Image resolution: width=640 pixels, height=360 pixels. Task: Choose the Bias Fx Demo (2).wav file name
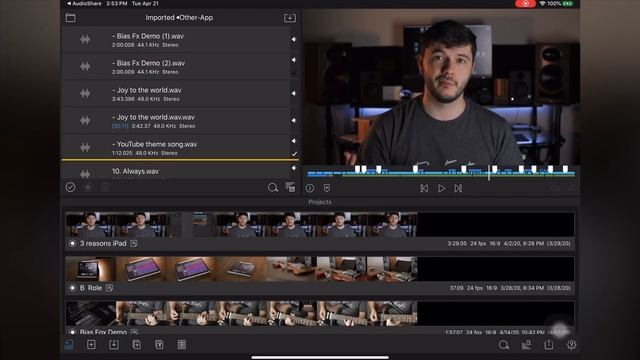coord(148,63)
